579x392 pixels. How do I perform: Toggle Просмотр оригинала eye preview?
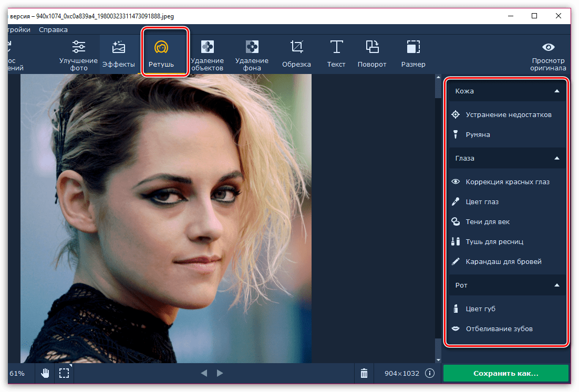coord(548,56)
